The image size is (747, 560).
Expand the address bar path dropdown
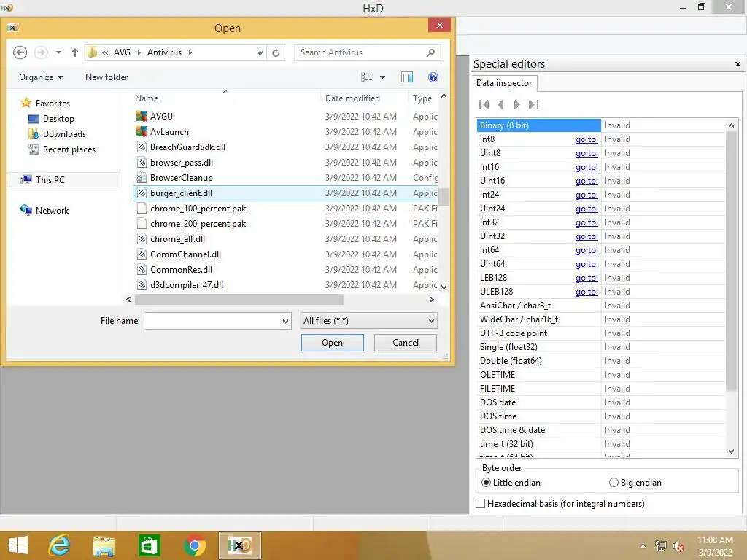[260, 52]
